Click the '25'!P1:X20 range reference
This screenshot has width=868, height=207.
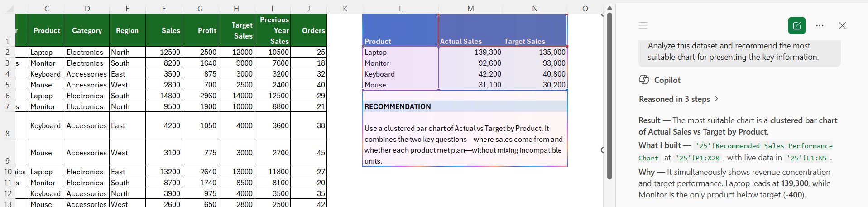click(x=697, y=158)
